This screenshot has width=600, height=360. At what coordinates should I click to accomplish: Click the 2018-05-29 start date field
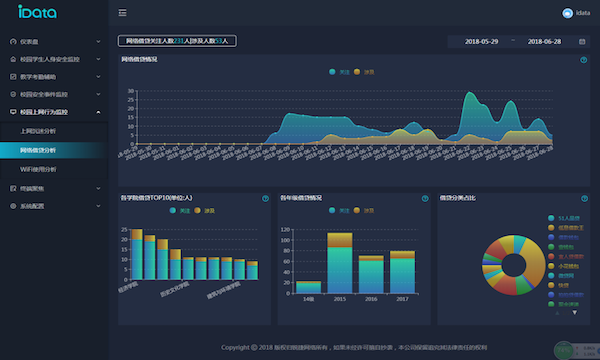[x=481, y=41]
